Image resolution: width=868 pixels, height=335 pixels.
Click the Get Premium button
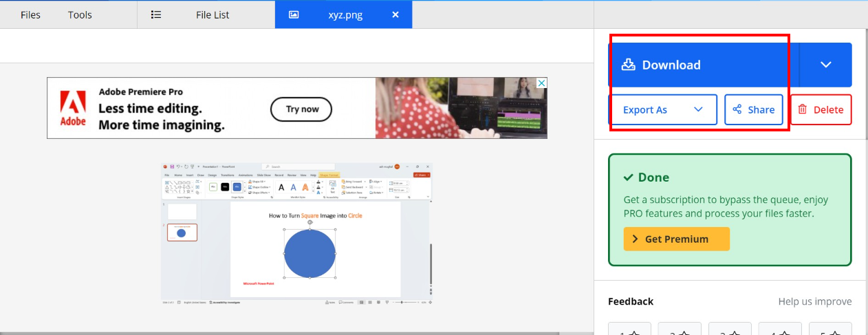pos(677,239)
